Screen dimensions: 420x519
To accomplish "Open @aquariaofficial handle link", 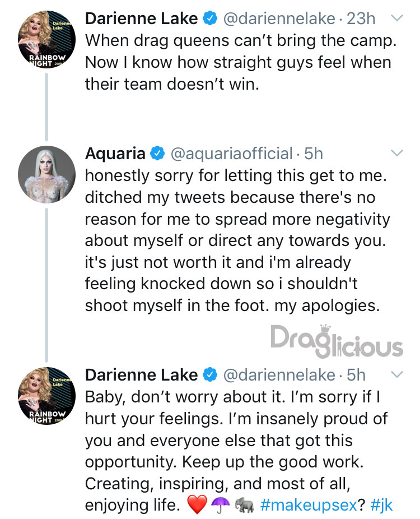I will pos(232,154).
